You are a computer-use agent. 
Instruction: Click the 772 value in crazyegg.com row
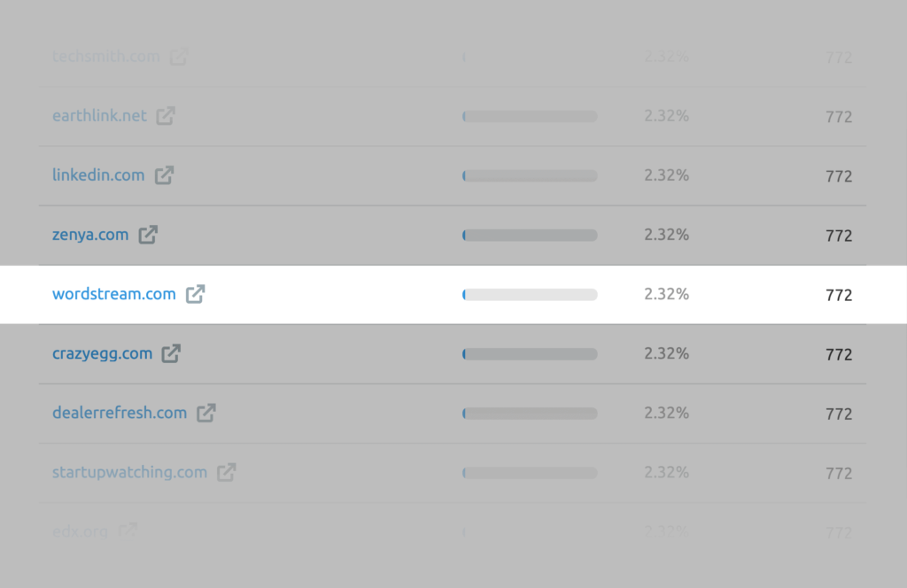pyautogui.click(x=838, y=354)
